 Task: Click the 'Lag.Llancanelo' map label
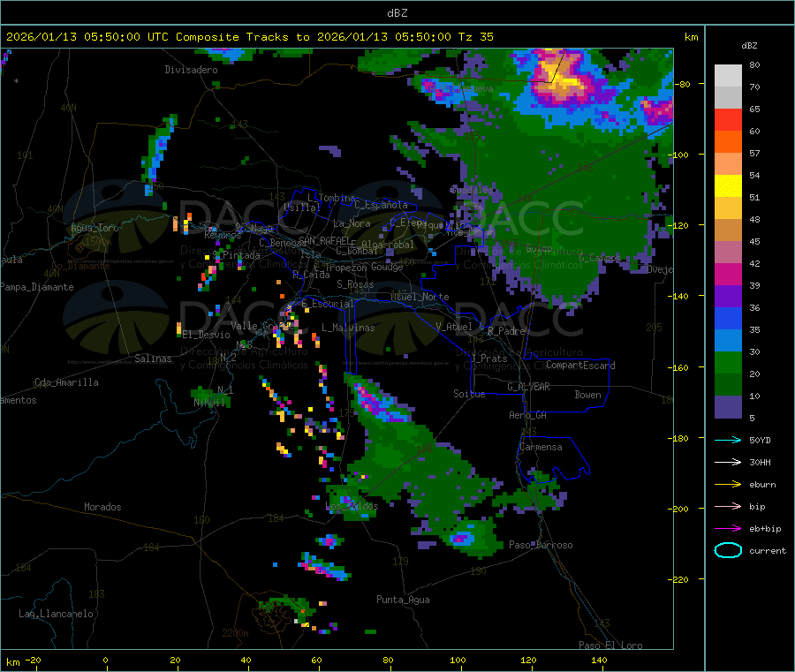click(56, 614)
